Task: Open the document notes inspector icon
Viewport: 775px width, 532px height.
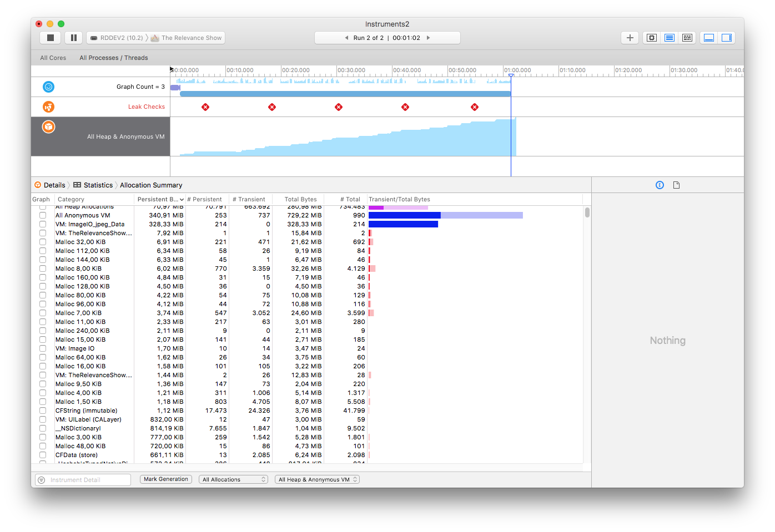Action: click(676, 185)
